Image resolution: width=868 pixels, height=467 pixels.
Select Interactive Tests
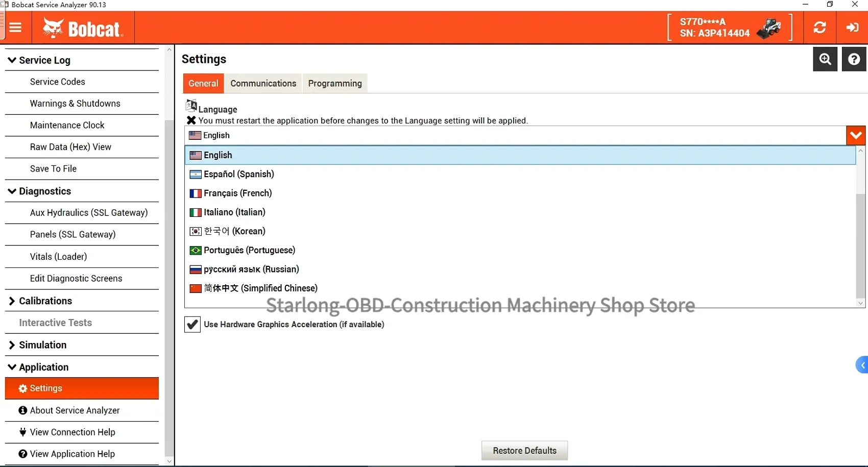(82, 323)
